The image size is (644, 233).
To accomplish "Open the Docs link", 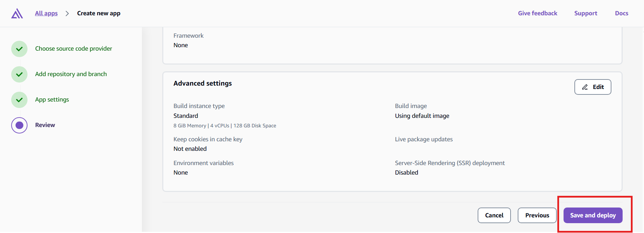I will click(x=621, y=13).
